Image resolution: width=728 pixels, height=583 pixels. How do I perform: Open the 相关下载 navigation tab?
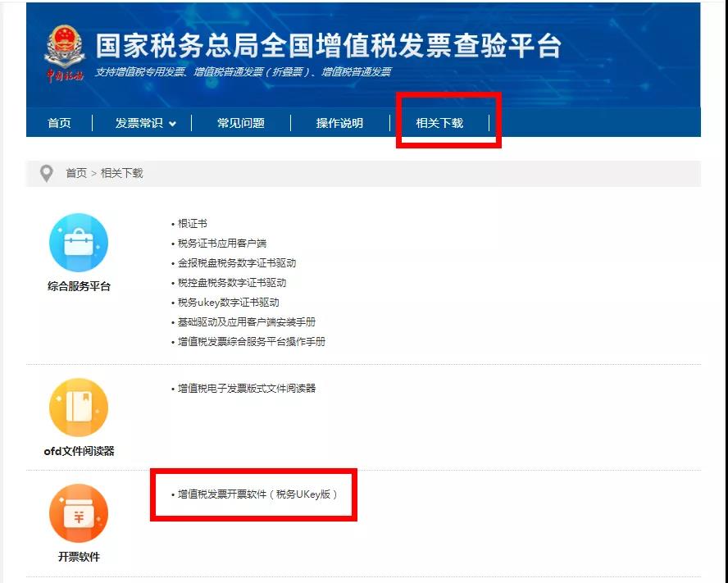pyautogui.click(x=439, y=122)
